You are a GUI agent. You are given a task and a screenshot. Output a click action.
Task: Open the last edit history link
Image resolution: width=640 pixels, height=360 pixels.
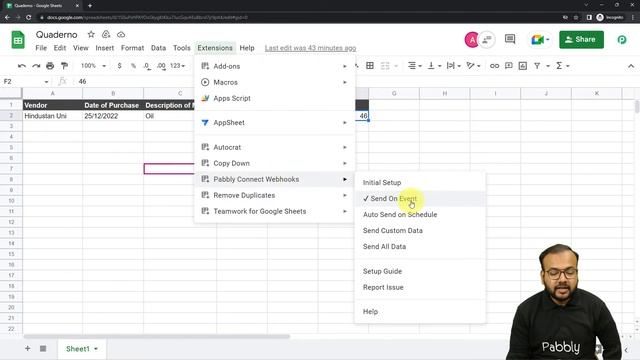point(310,48)
